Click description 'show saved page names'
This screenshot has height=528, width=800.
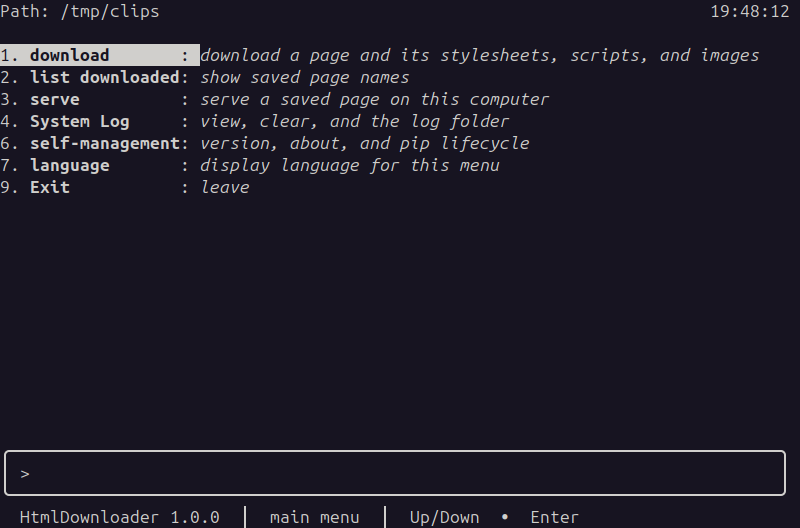[x=305, y=77]
